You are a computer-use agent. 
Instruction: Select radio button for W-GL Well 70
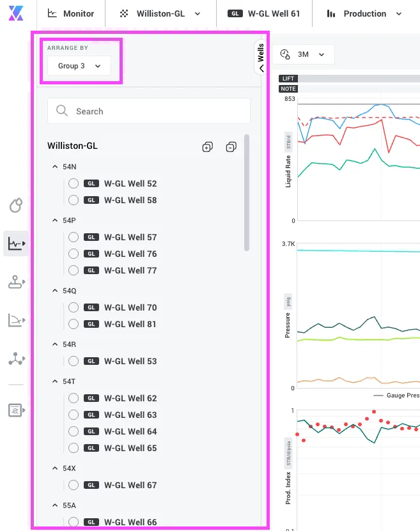click(x=74, y=307)
